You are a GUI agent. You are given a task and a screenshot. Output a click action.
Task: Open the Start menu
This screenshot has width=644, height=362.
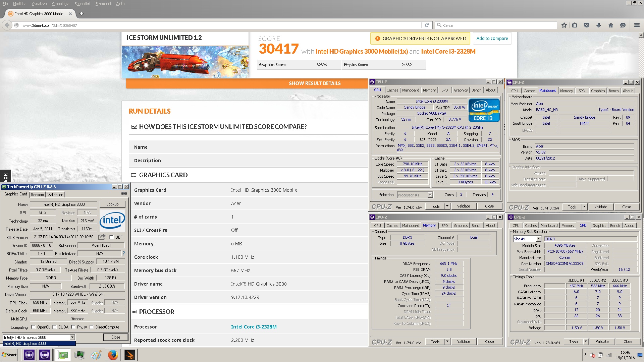click(9, 355)
